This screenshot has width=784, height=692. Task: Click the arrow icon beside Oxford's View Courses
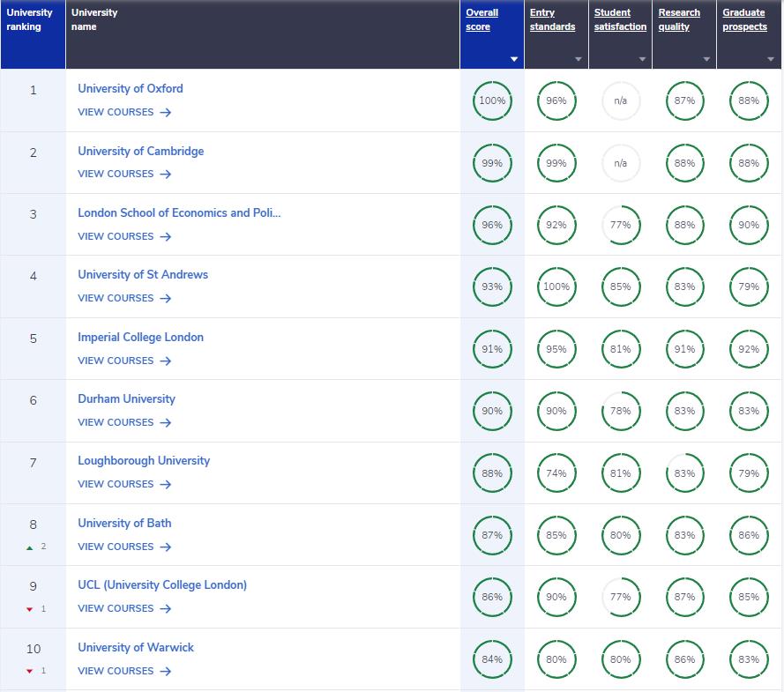click(166, 113)
